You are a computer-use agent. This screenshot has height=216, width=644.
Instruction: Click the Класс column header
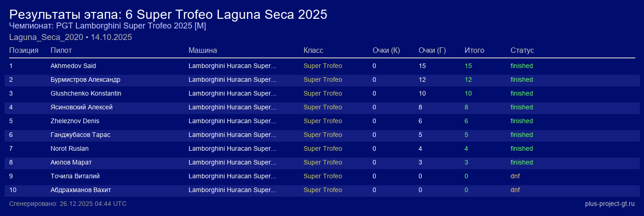coord(313,50)
